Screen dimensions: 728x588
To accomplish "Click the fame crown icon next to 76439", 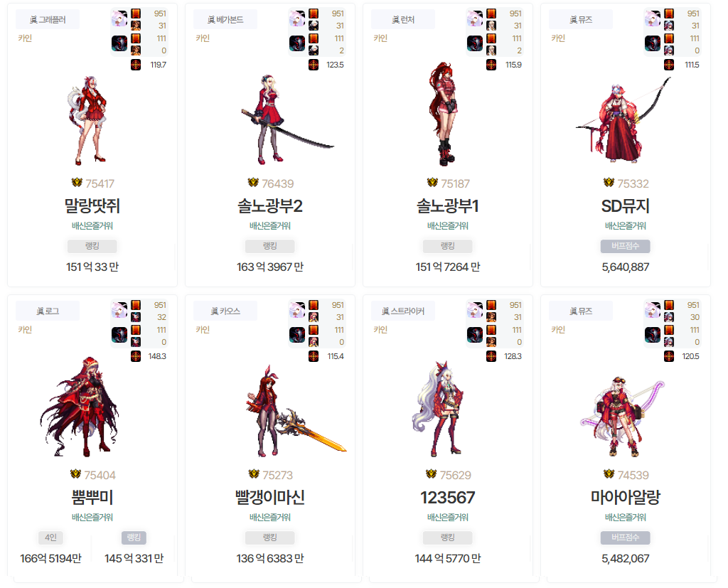I will pos(253,183).
